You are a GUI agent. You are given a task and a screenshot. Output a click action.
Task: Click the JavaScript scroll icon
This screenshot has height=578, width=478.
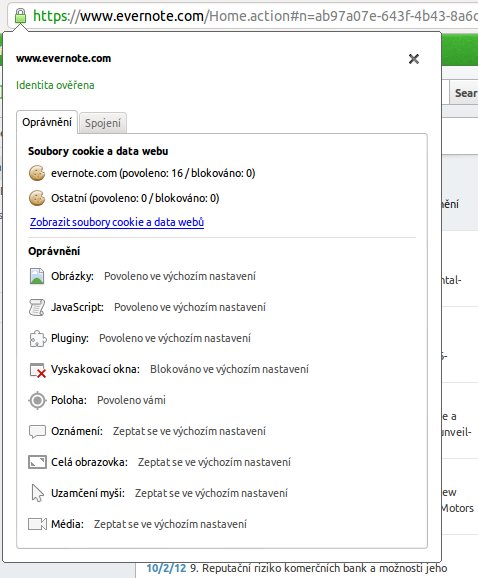pos(37,307)
